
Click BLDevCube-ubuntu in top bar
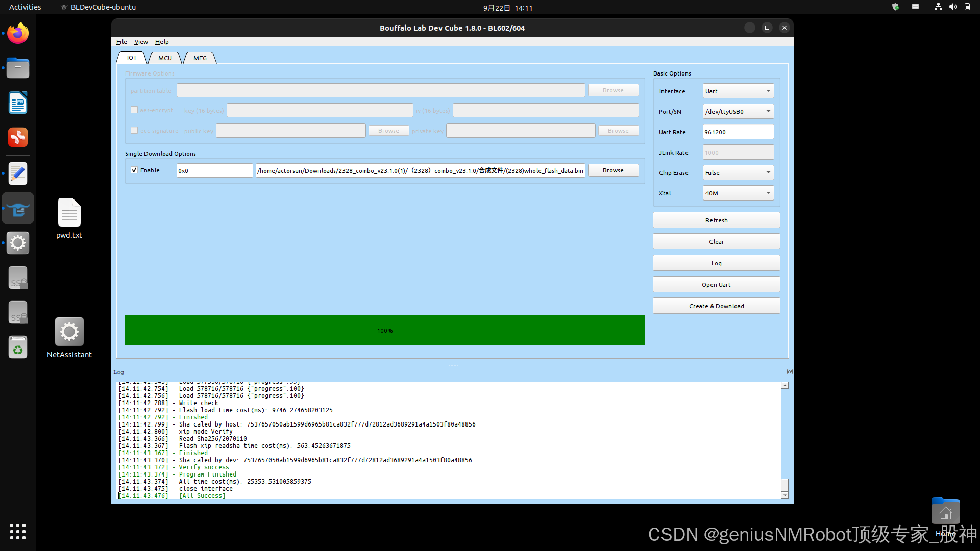[x=99, y=7]
